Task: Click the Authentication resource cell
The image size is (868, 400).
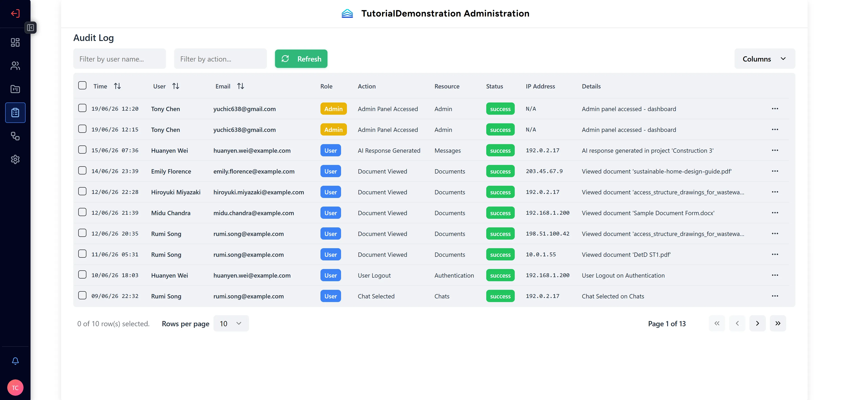Action: click(454, 275)
